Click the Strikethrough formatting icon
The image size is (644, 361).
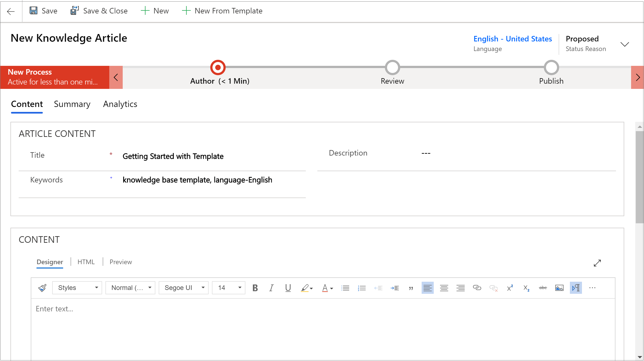[x=542, y=288]
